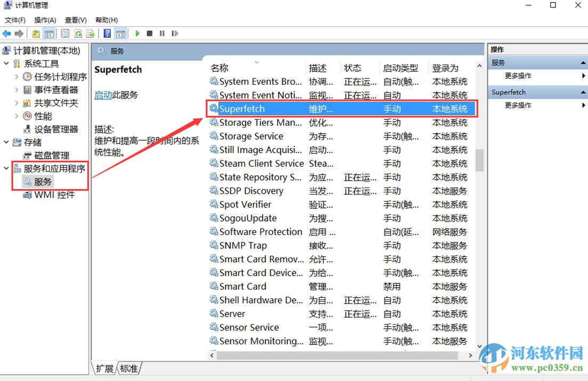This screenshot has height=381, width=588.
Task: Stop the service with the black stop icon
Action: pyautogui.click(x=150, y=34)
